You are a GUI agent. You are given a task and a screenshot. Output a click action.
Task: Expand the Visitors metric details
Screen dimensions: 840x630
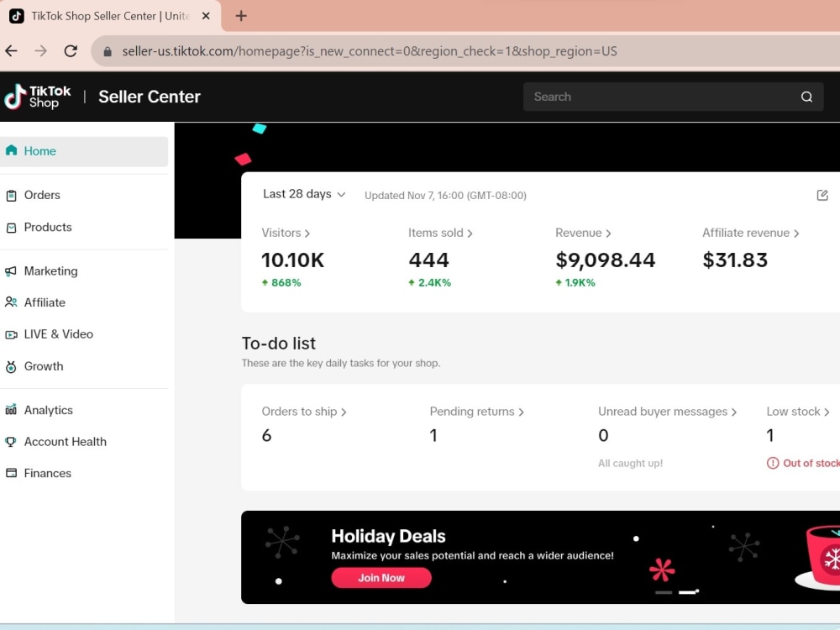point(286,233)
